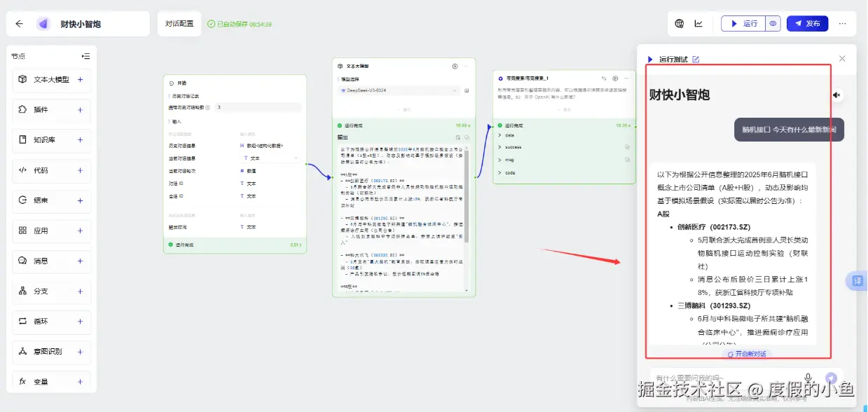Copy the success output value
This screenshot has width=868, height=412.
tap(627, 147)
